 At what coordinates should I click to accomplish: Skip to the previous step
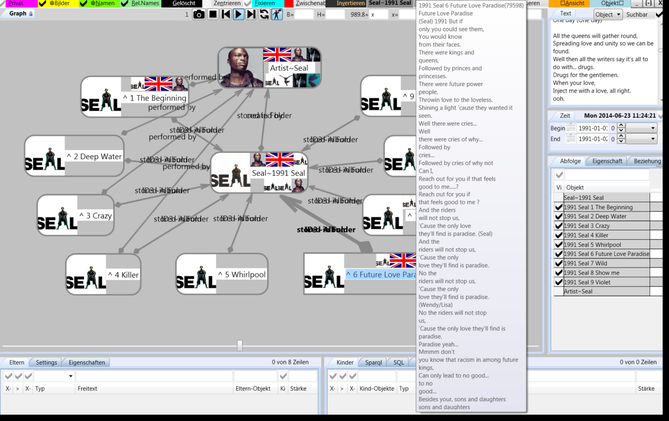click(226, 14)
